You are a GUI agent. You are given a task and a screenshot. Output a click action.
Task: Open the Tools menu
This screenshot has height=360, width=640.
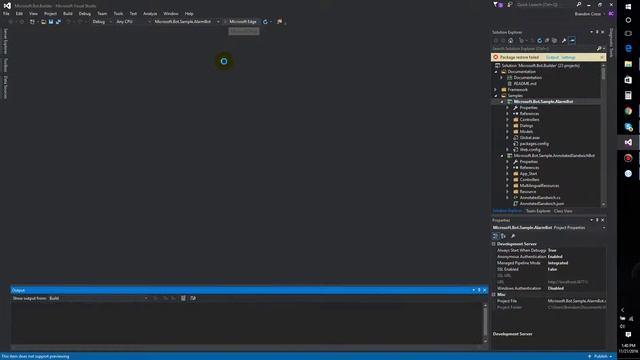(118, 13)
